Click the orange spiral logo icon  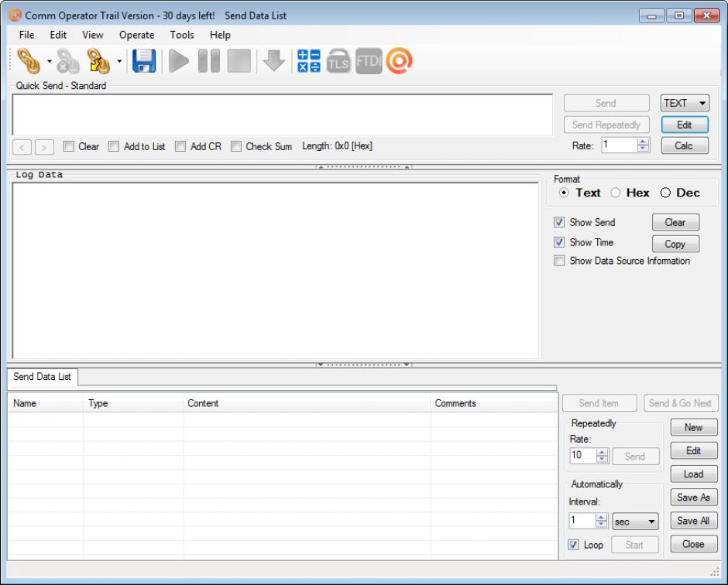[400, 61]
